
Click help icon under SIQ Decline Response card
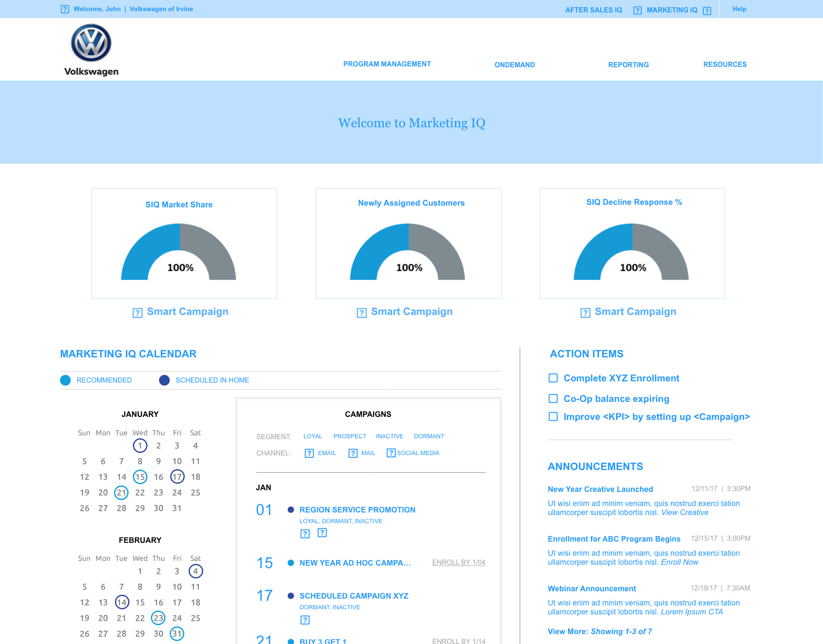point(586,313)
